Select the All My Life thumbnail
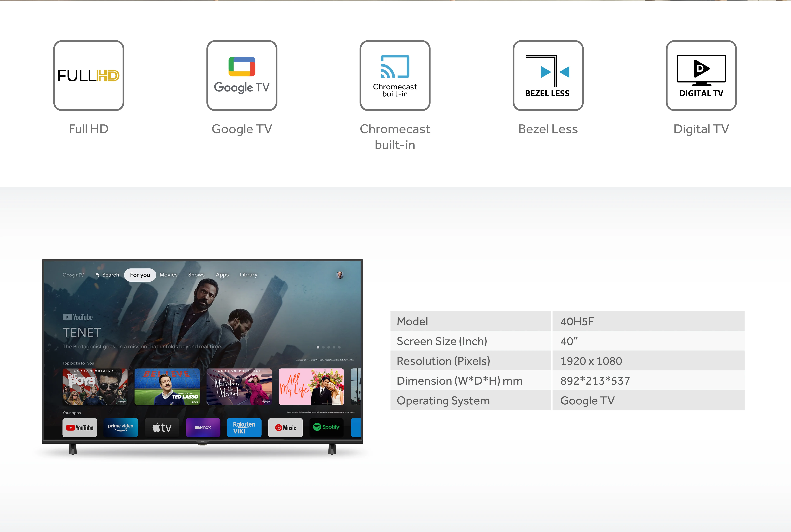 point(311,387)
